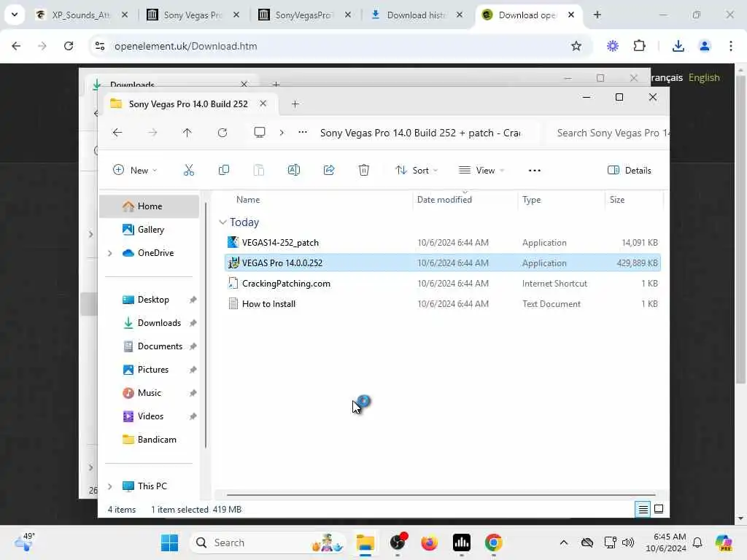Expand the This PC tree node
The height and width of the screenshot is (560, 747).
point(110,486)
